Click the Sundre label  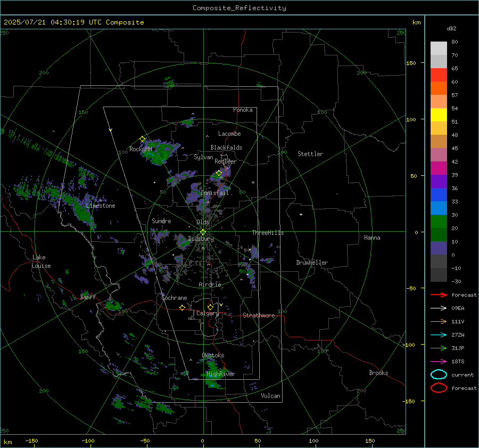click(x=161, y=221)
